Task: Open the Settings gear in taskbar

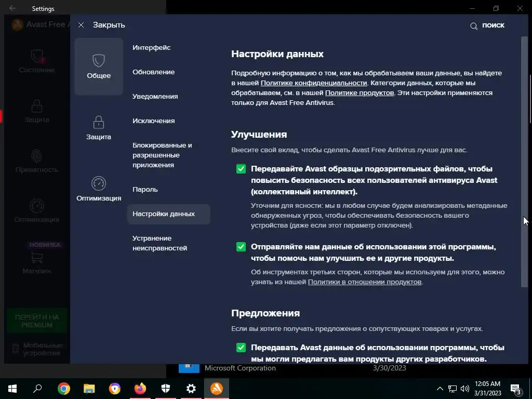Action: click(x=191, y=389)
